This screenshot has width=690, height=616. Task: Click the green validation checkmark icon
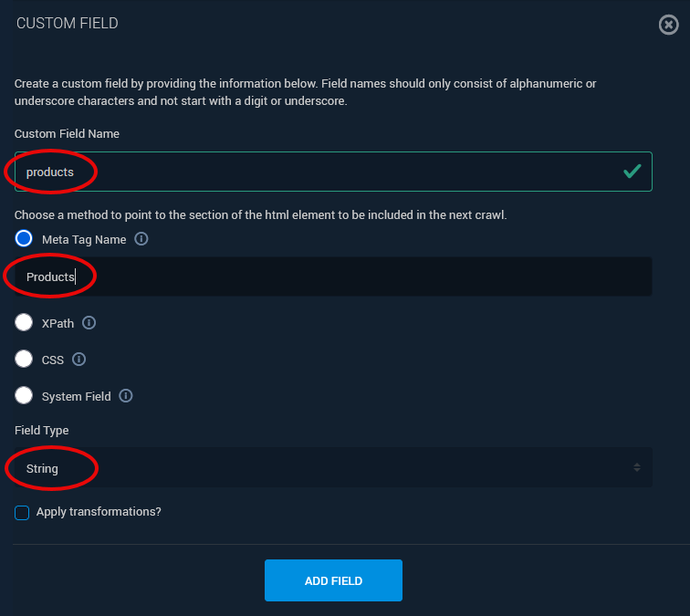tap(632, 171)
